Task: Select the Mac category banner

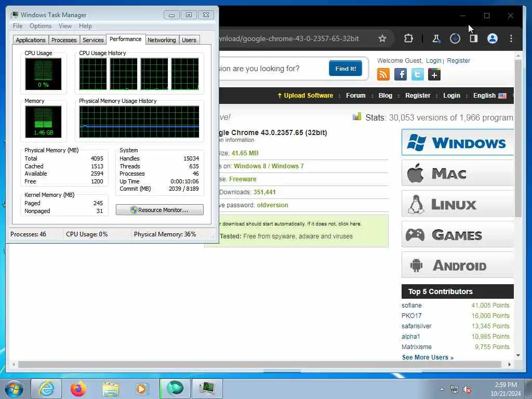Action: coord(457,173)
